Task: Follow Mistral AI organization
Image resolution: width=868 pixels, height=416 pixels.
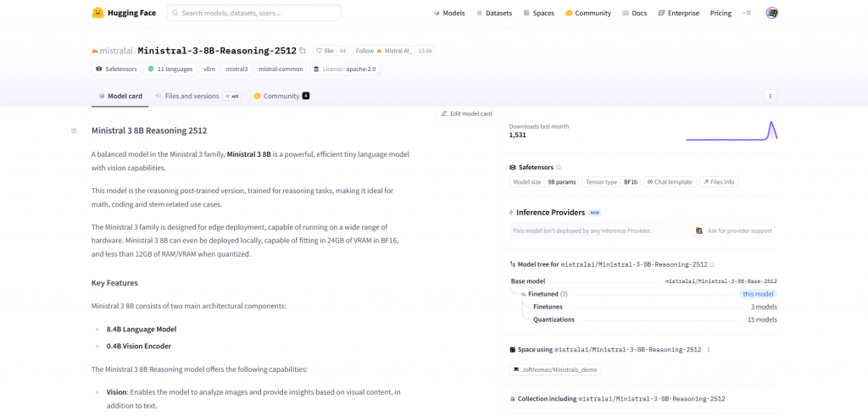Action: coord(384,51)
